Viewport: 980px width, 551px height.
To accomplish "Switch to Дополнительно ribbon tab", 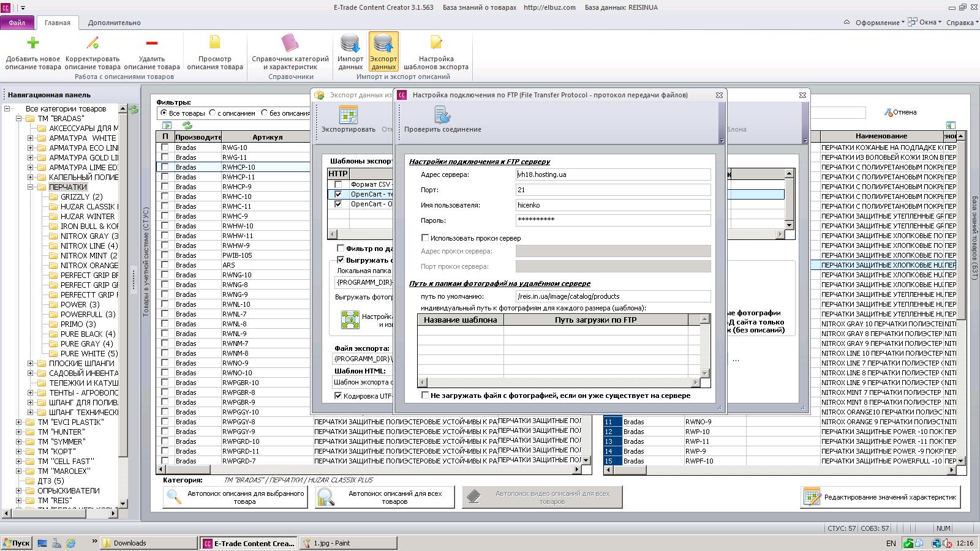I will (114, 23).
